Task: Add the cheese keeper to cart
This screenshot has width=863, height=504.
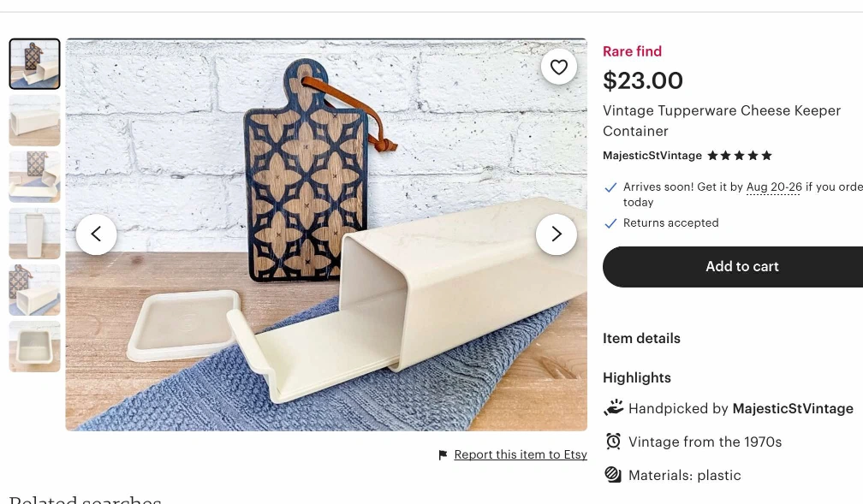Action: click(741, 267)
